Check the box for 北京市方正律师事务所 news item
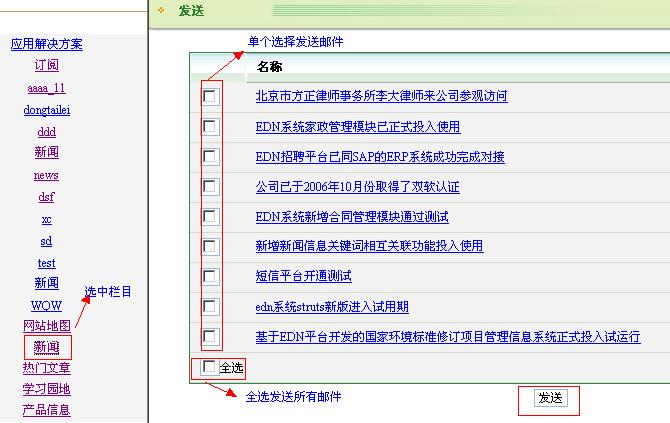The height and width of the screenshot is (423, 670). [x=210, y=97]
